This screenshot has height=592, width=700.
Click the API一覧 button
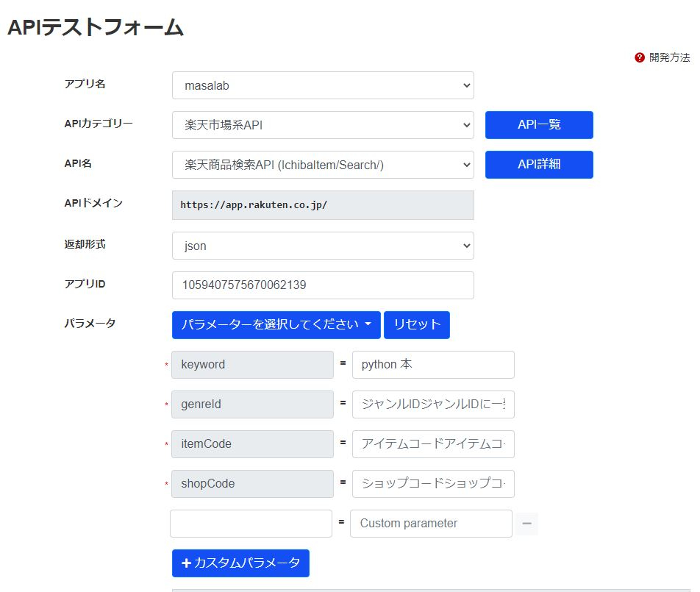point(538,125)
